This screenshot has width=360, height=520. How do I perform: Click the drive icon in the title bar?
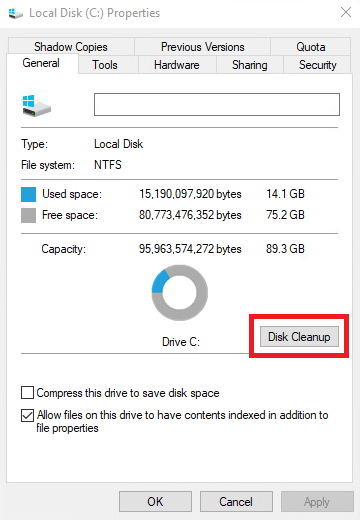coord(15,13)
